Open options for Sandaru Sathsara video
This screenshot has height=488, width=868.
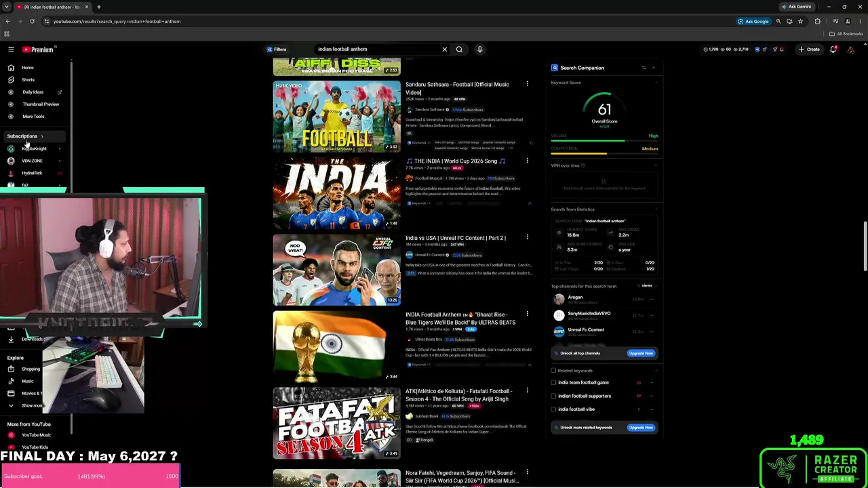coord(527,84)
